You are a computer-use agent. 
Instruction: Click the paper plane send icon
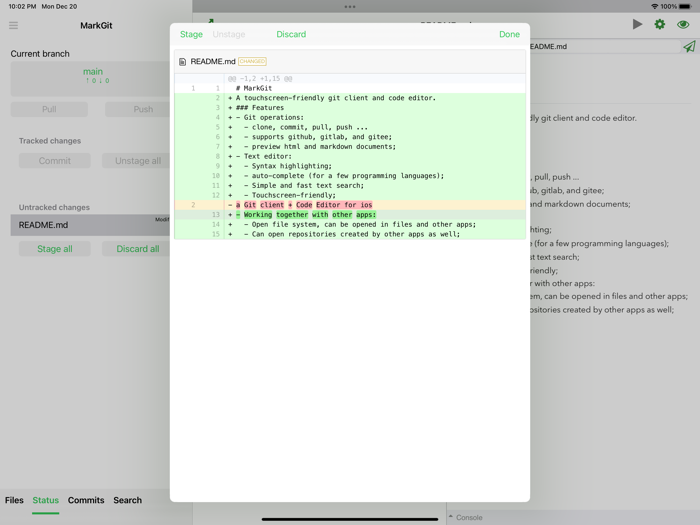click(x=689, y=46)
